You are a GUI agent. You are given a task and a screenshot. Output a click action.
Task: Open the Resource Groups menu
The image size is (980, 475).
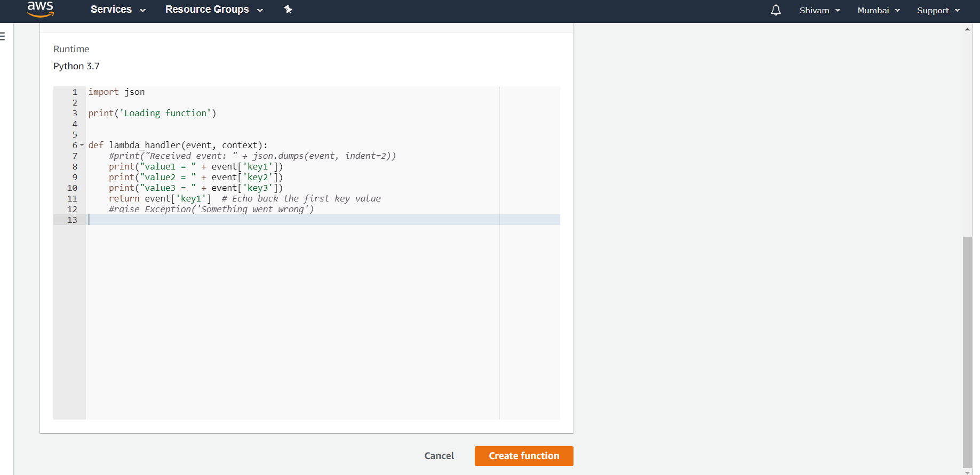pyautogui.click(x=214, y=10)
